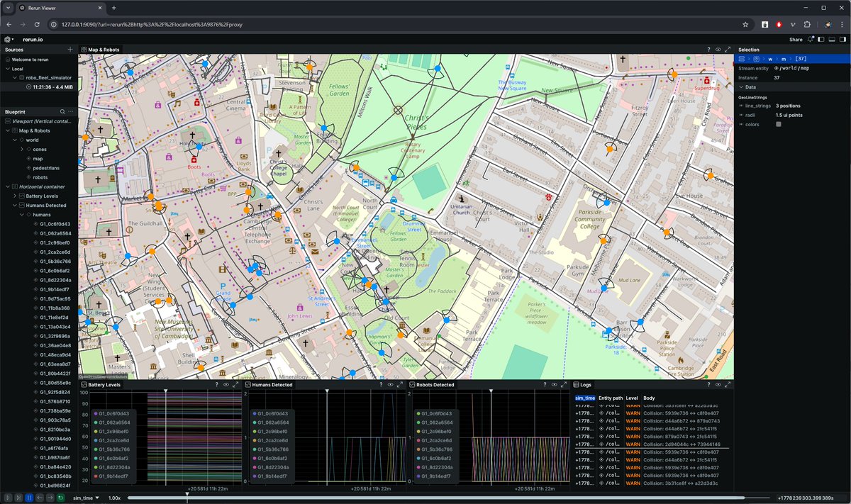The height and width of the screenshot is (504, 851).
Task: Open the browser Extensions puzzle icon
Action: (x=807, y=23)
